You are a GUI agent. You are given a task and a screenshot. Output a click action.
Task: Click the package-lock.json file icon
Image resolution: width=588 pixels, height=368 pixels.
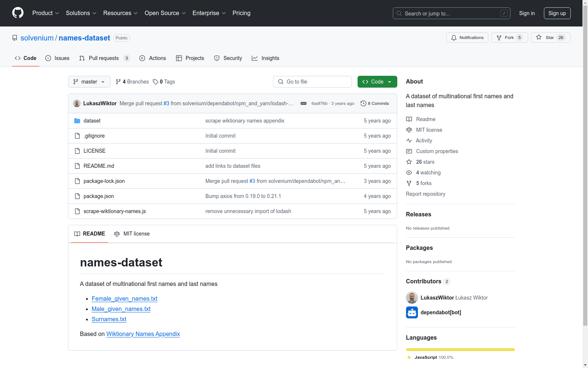pos(77,181)
